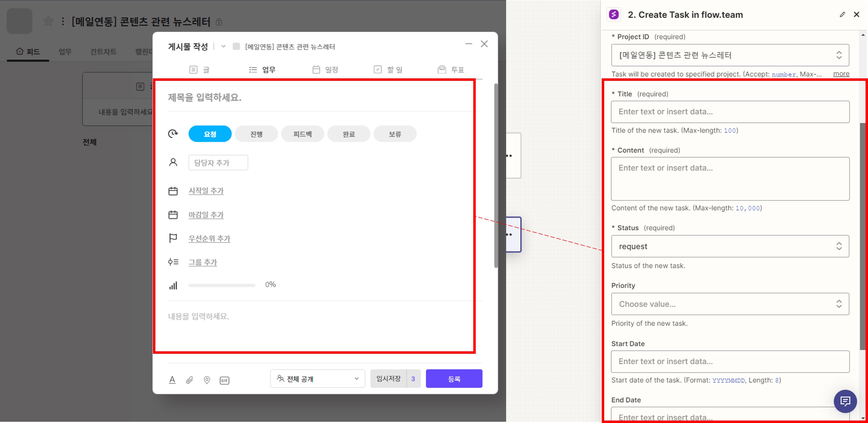
Task: Click the project color square in the dialog header
Action: [236, 46]
